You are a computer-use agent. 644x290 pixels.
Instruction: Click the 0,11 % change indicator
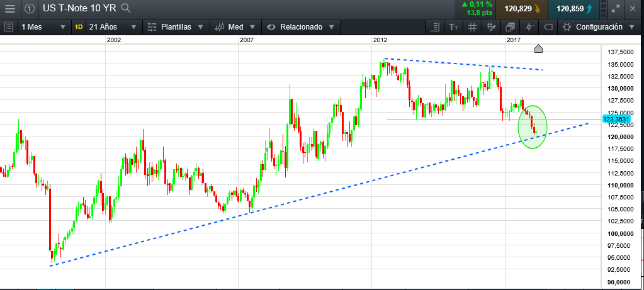[477, 4]
